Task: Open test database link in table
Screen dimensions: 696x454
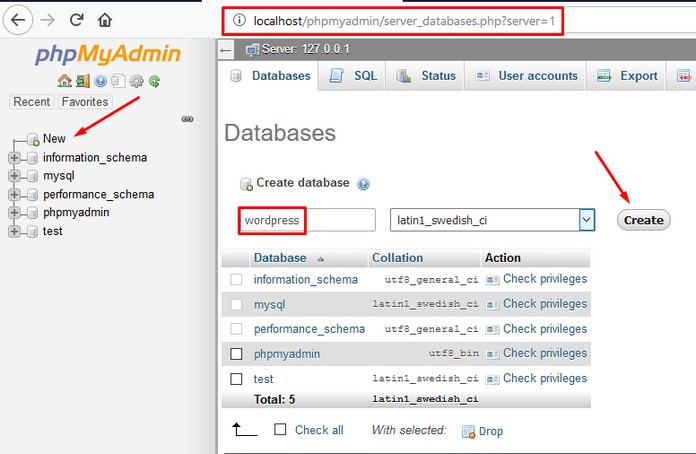Action: click(x=263, y=379)
